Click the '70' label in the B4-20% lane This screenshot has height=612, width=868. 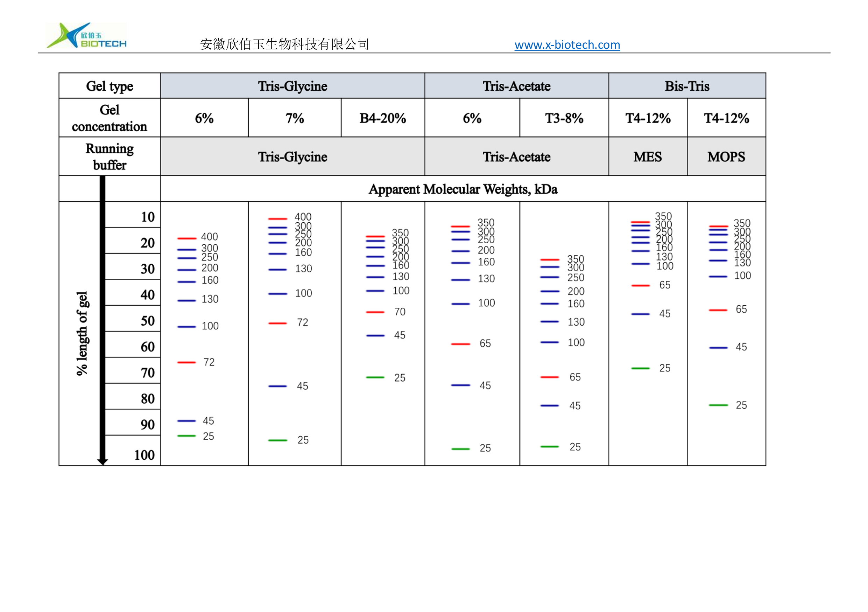coord(400,312)
